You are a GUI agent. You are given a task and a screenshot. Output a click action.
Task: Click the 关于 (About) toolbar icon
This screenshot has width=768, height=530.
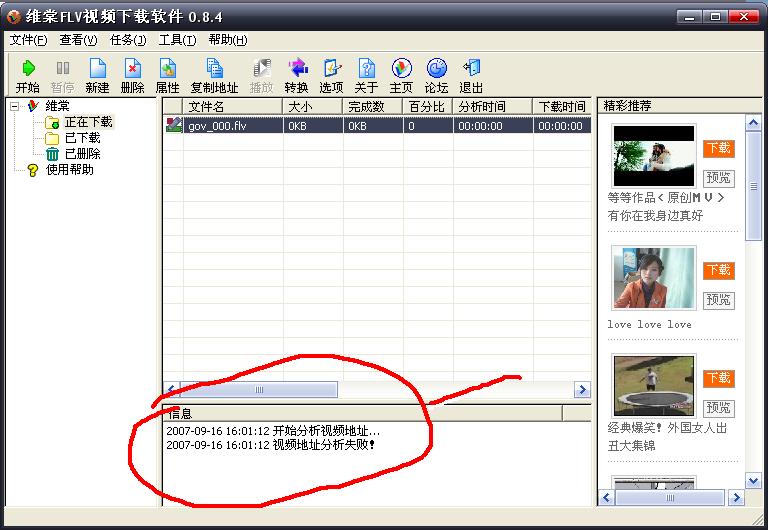pos(366,68)
